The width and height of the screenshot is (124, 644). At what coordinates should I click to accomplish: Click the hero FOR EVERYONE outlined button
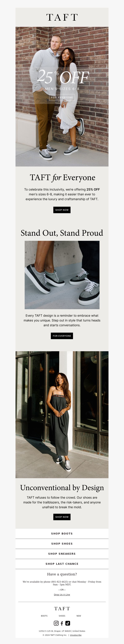coord(62,97)
